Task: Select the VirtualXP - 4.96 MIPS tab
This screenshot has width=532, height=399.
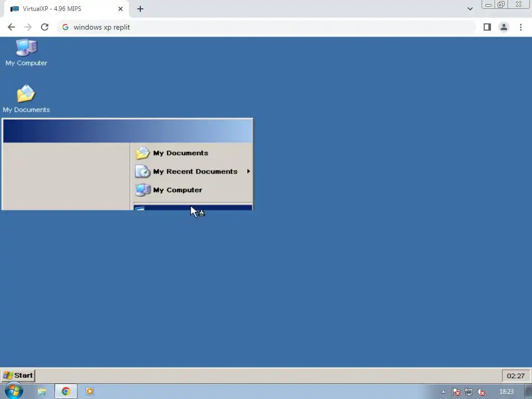Action: (x=66, y=9)
